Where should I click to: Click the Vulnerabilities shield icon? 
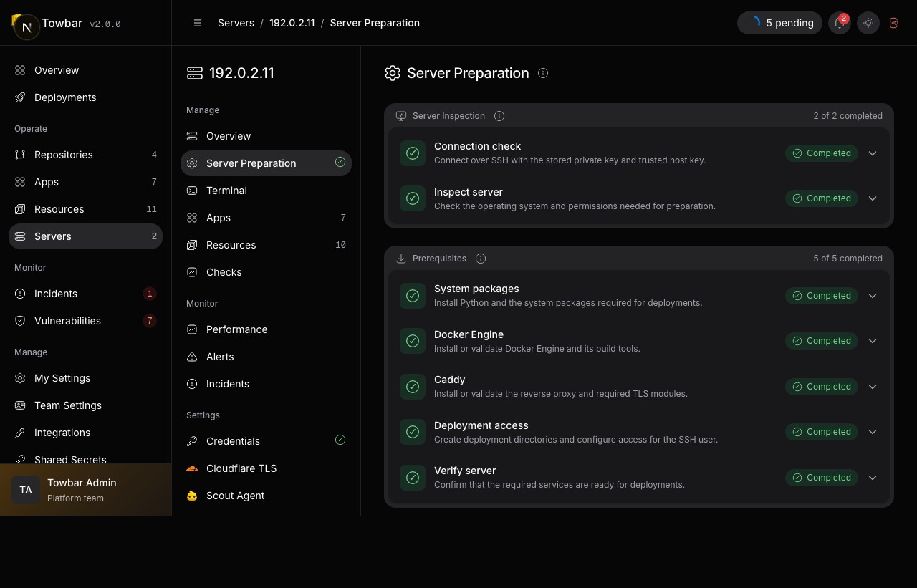pyautogui.click(x=20, y=321)
